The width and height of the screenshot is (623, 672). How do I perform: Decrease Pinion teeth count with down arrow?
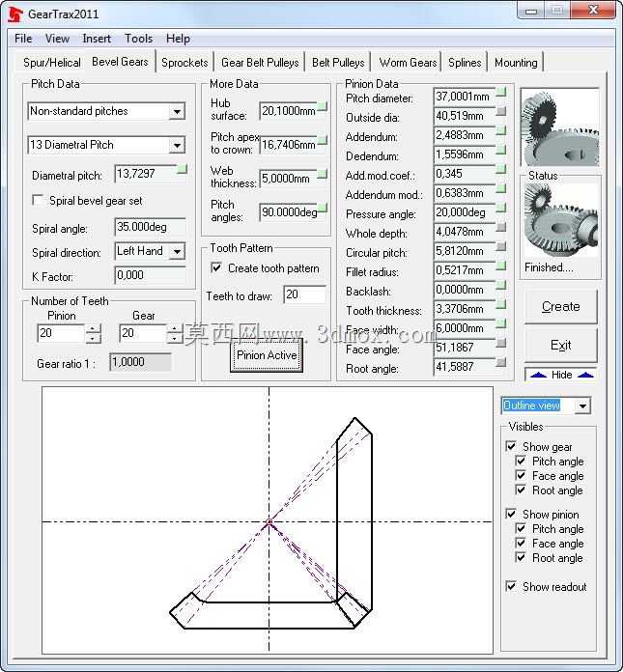click(93, 339)
